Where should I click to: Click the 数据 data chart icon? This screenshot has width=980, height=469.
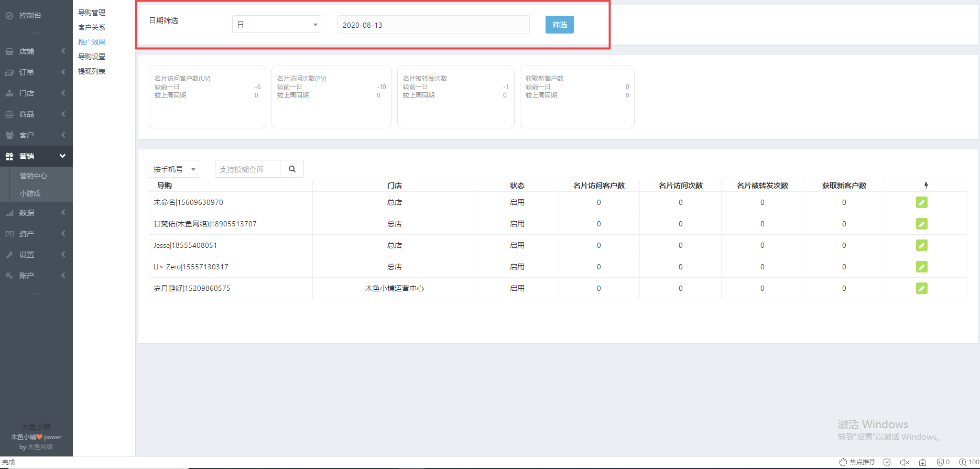tap(9, 213)
